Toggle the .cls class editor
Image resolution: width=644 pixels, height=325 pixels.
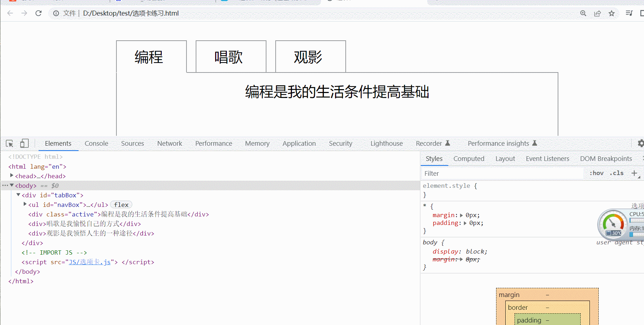(617, 173)
